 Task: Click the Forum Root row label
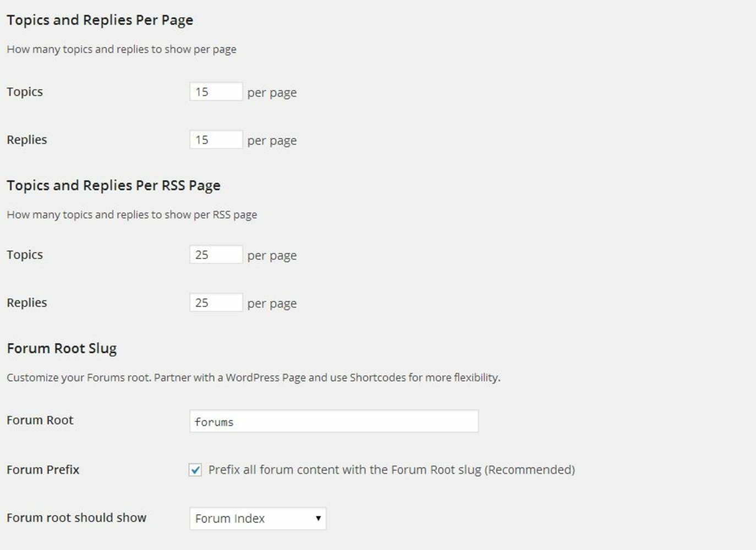tap(40, 420)
